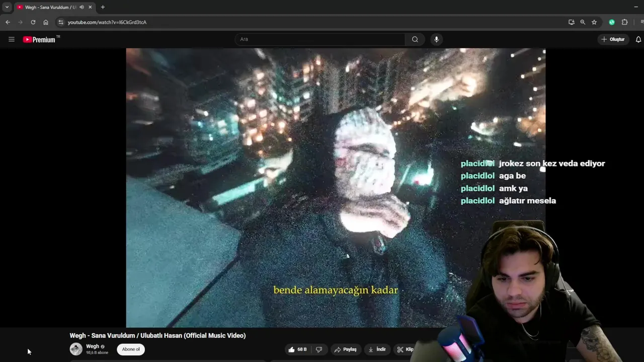Click the search magnifier button

(415, 39)
